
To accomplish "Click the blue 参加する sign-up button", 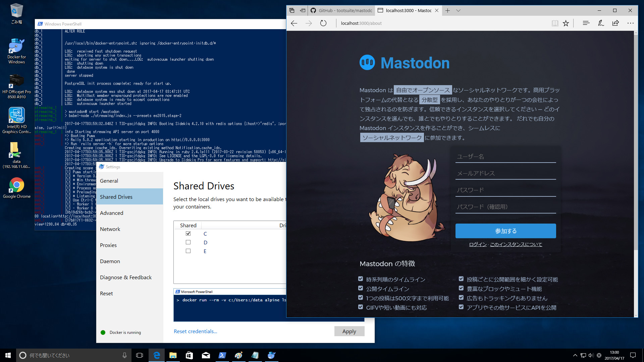I will point(505,231).
